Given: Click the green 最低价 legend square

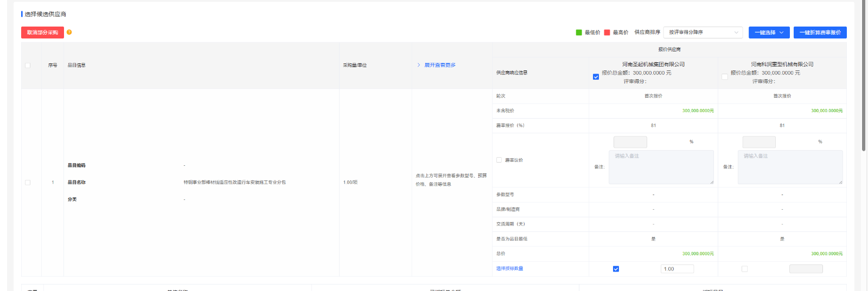Looking at the screenshot, I should click(579, 33).
